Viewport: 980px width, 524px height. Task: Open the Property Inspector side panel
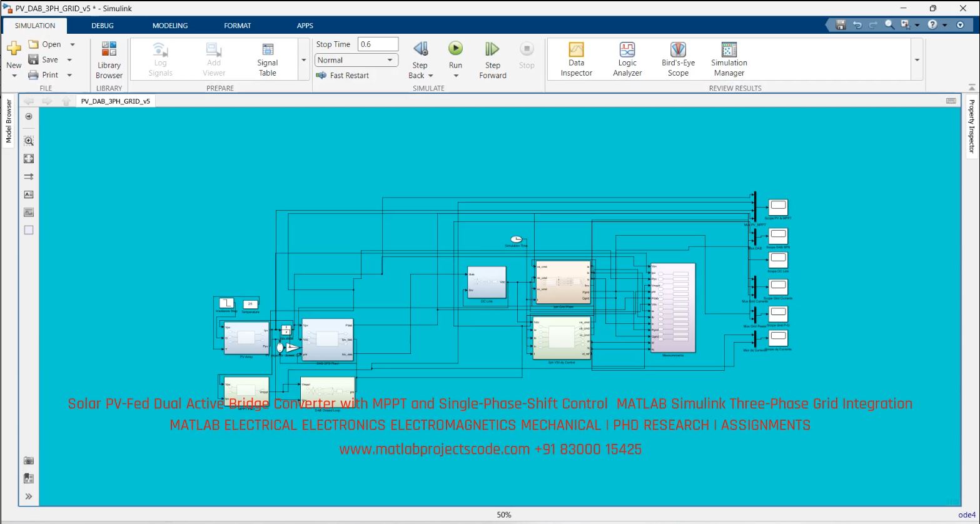coord(972,126)
